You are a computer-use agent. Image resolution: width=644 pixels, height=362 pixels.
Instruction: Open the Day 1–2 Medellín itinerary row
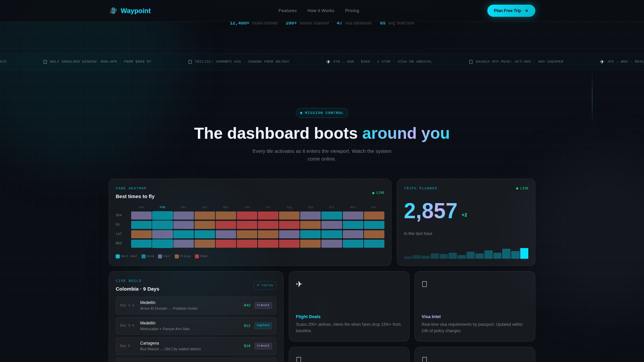pyautogui.click(x=196, y=305)
